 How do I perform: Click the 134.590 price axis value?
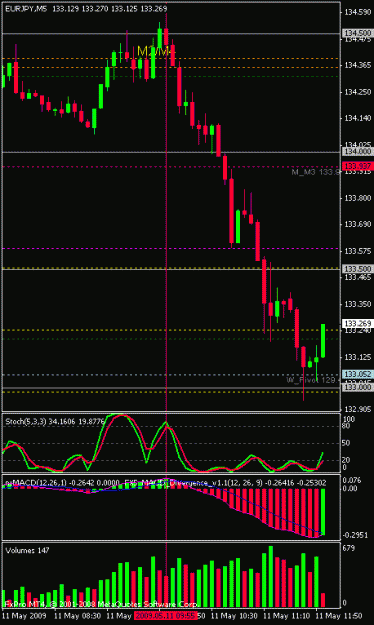[x=357, y=12]
